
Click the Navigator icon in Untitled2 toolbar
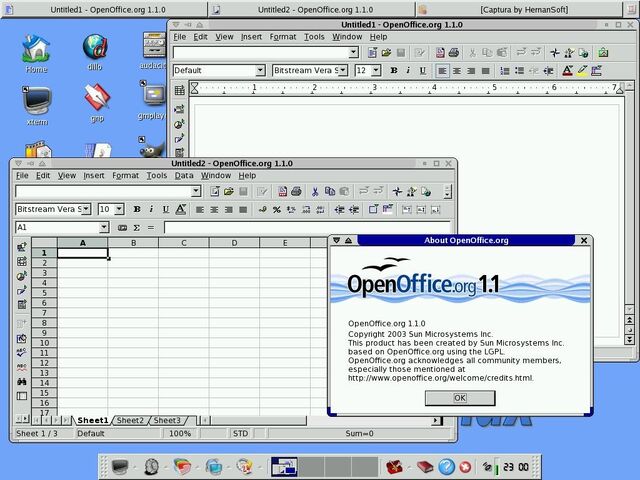(x=397, y=191)
